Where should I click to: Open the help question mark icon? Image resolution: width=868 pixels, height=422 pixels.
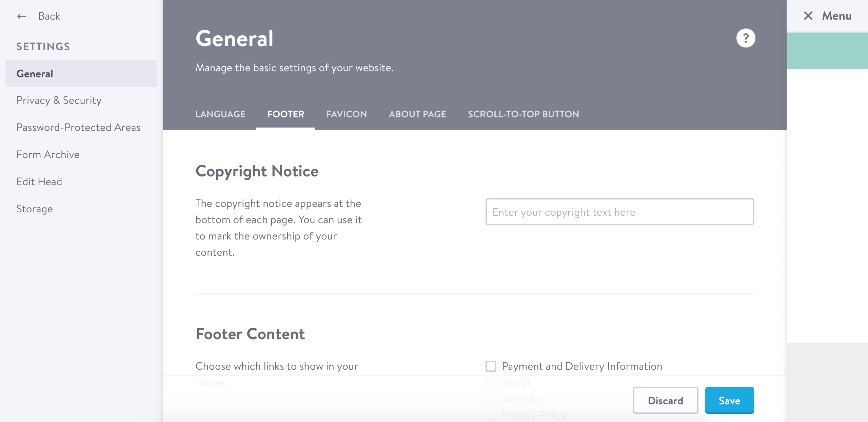pyautogui.click(x=746, y=38)
